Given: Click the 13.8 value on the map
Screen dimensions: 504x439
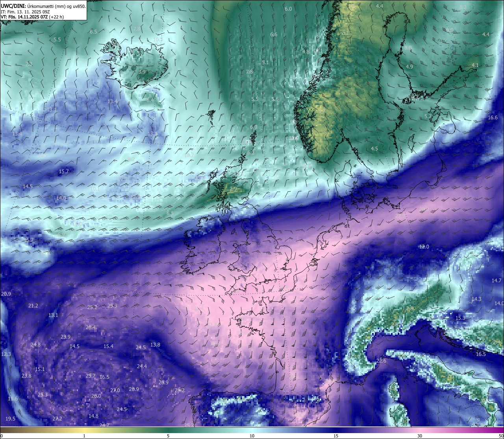Looking at the screenshot, I should click(156, 345).
